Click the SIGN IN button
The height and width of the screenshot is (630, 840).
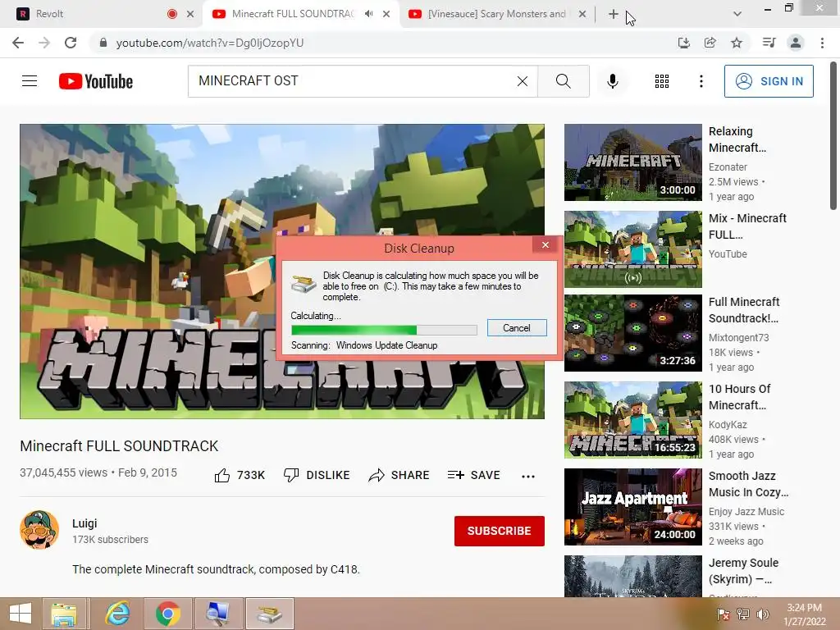769,81
